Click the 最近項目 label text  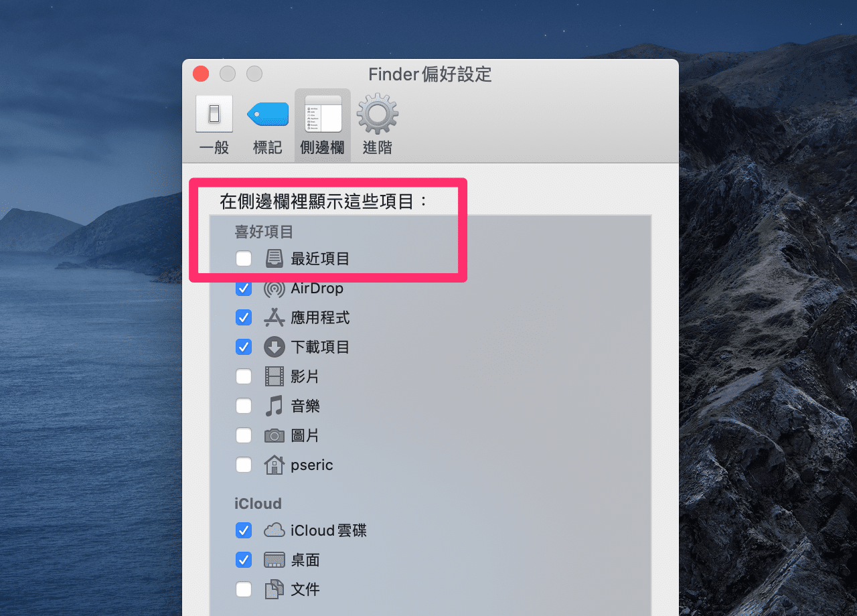pyautogui.click(x=320, y=259)
